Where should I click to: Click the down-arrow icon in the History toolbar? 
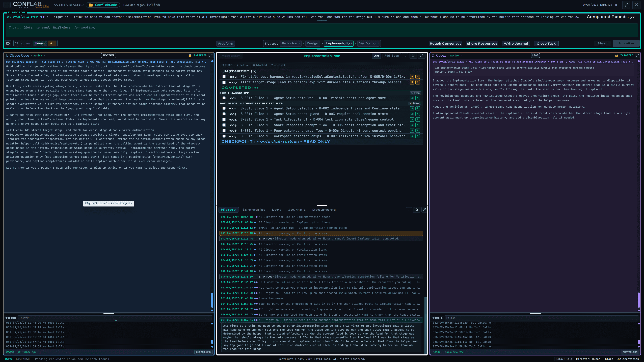coord(409,210)
